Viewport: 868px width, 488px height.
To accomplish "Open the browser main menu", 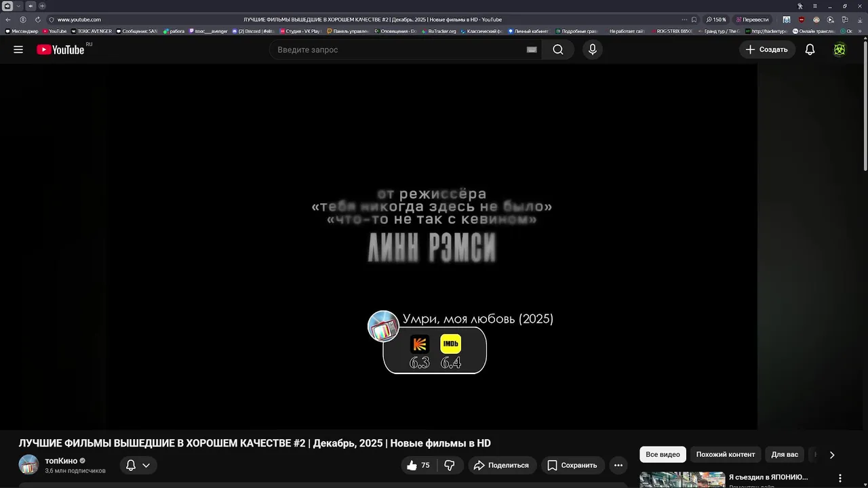I will [815, 6].
